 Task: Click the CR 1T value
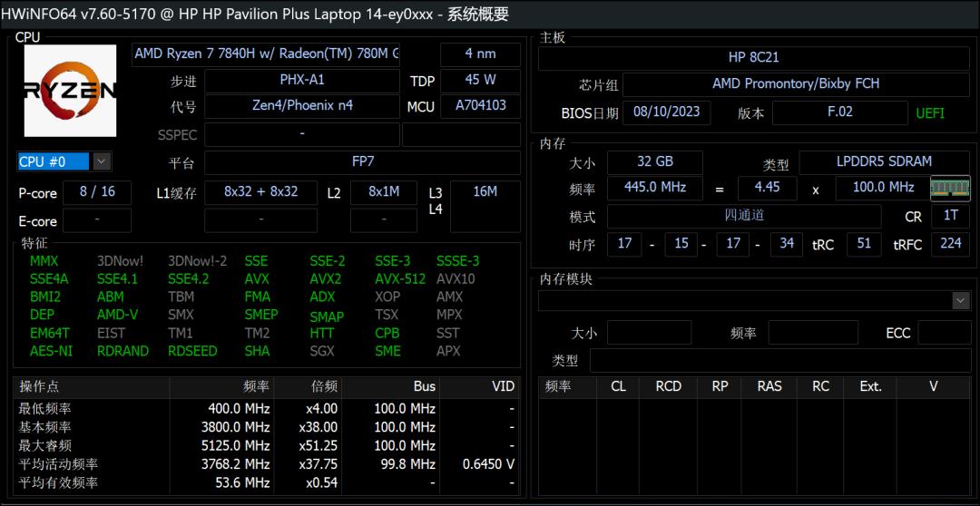coord(950,217)
